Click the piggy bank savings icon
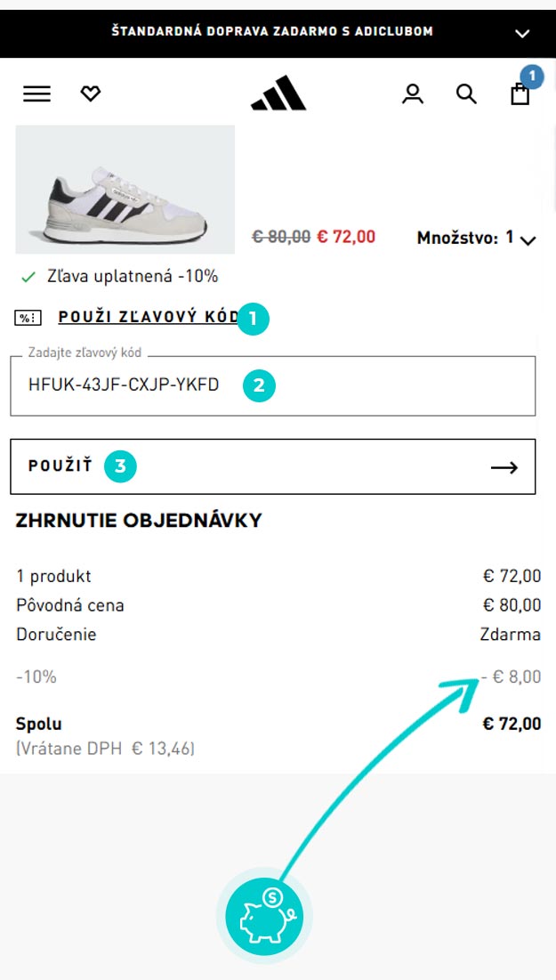 click(x=264, y=916)
